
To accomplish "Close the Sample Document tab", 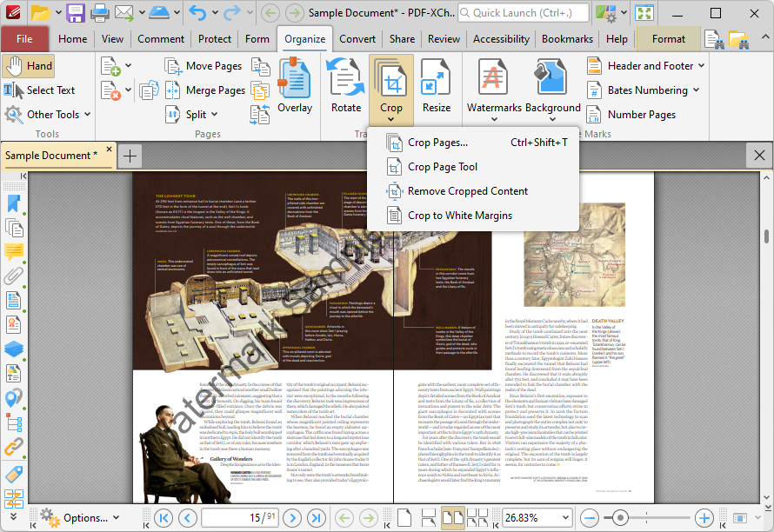I will tap(109, 149).
